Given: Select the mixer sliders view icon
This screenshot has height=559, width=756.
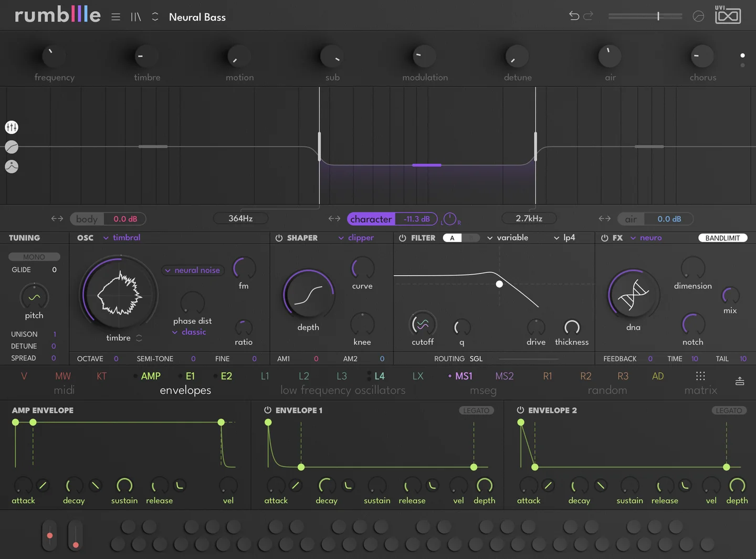Looking at the screenshot, I should coord(12,127).
